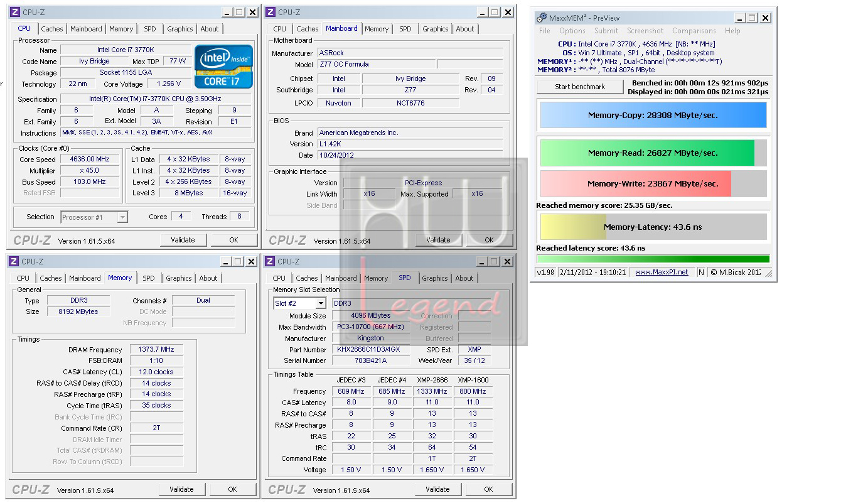This screenshot has width=868, height=503.
Task: Click the MaxxMEM title bar app icon
Action: (542, 18)
